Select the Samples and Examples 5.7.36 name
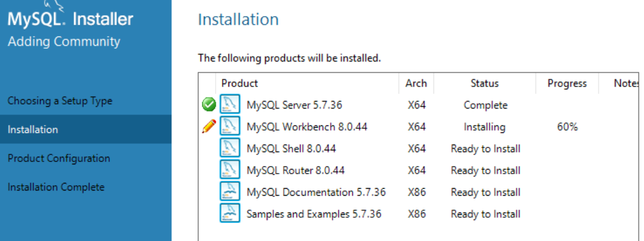The width and height of the screenshot is (644, 241). tap(314, 214)
